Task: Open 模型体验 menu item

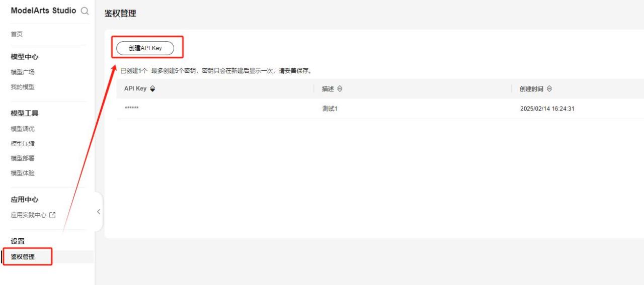Action: click(23, 173)
